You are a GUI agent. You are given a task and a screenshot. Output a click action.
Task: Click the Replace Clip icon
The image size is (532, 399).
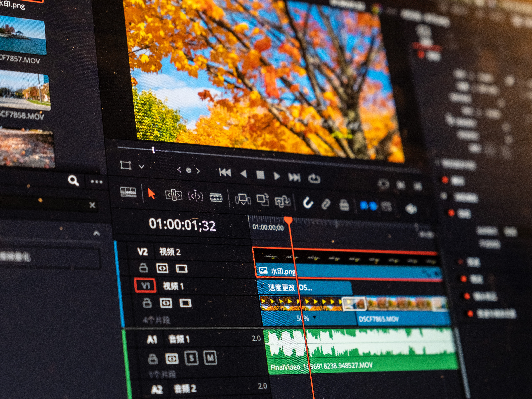[x=283, y=202]
